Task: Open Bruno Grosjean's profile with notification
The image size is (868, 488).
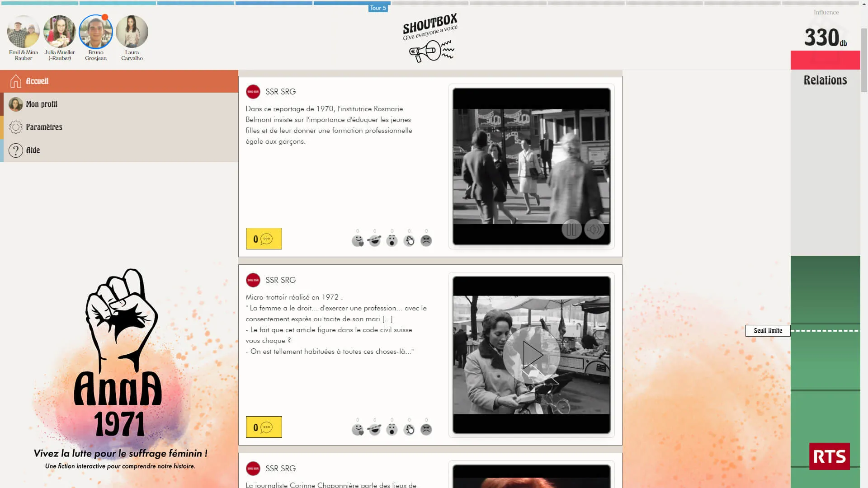Action: click(x=95, y=32)
